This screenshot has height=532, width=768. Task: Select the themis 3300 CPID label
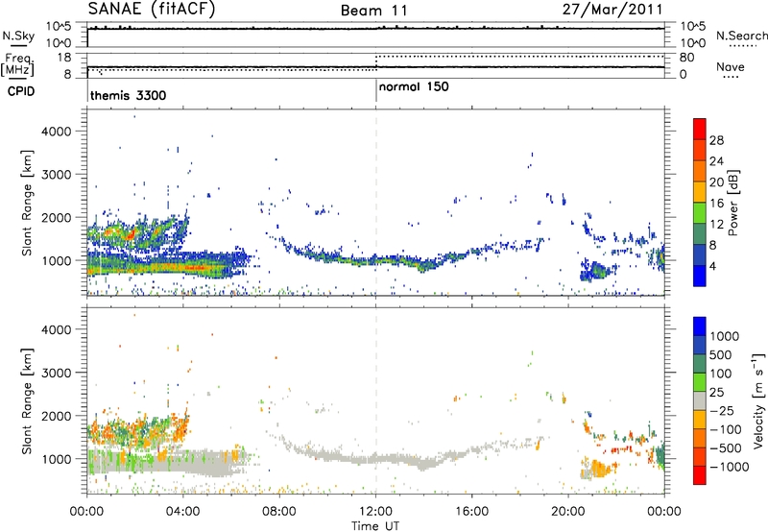129,95
